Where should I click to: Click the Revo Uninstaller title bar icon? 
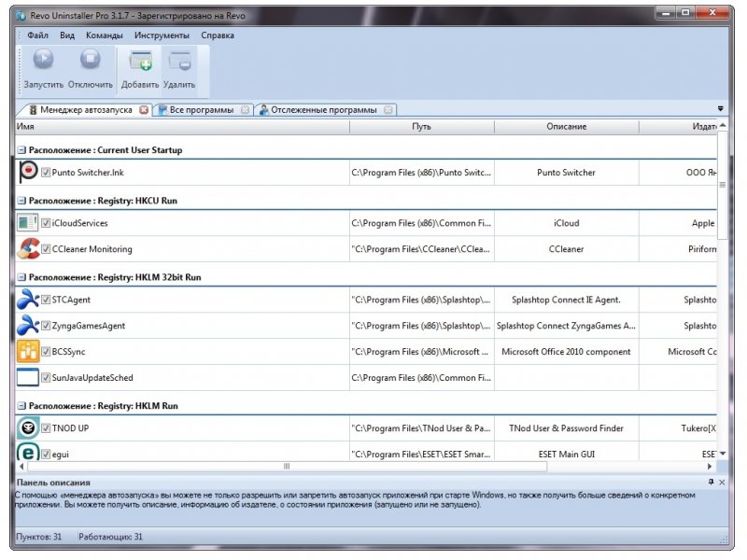[x=21, y=16]
